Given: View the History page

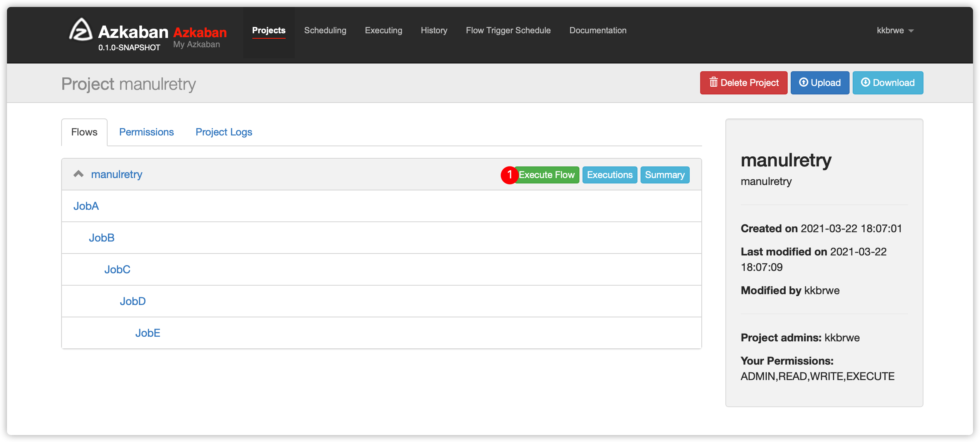Looking at the screenshot, I should [x=434, y=31].
